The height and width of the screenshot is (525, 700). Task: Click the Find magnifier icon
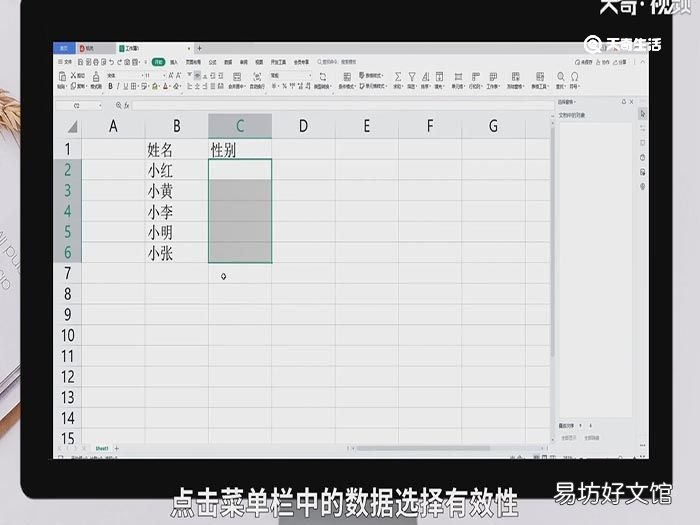point(561,77)
